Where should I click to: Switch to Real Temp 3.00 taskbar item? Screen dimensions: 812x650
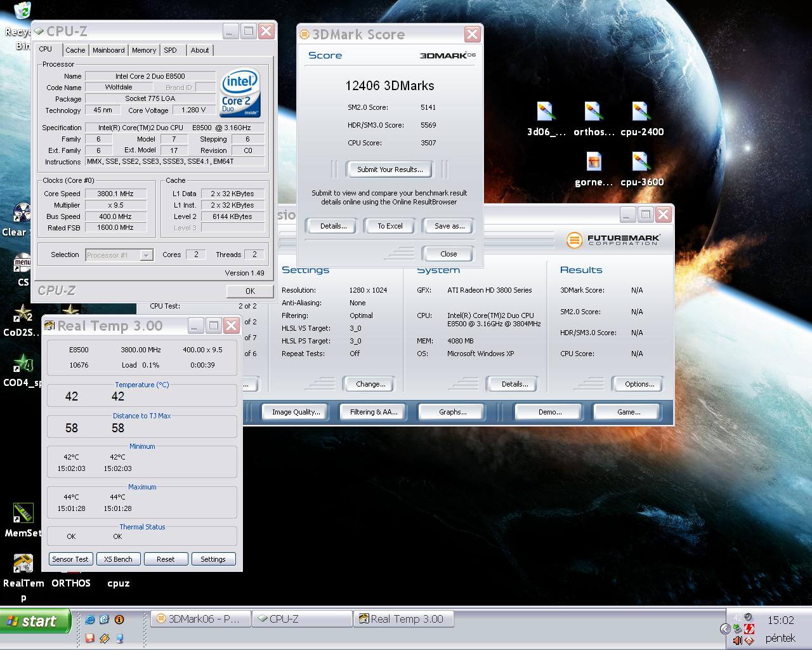pos(403,619)
